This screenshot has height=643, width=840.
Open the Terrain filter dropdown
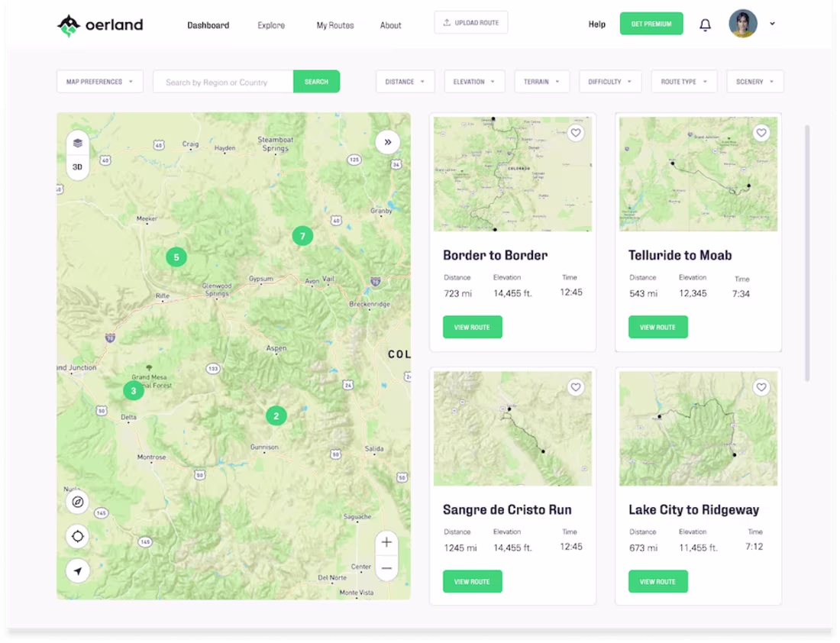[541, 82]
